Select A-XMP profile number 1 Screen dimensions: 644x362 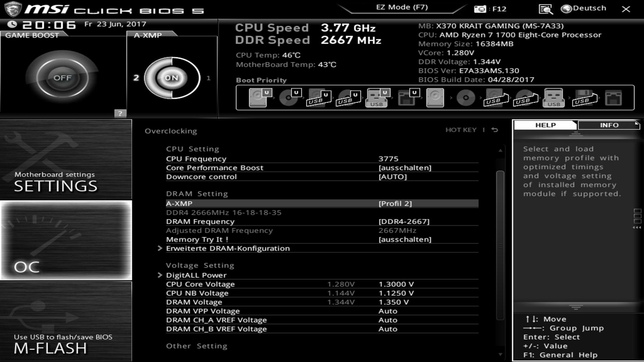tap(208, 78)
